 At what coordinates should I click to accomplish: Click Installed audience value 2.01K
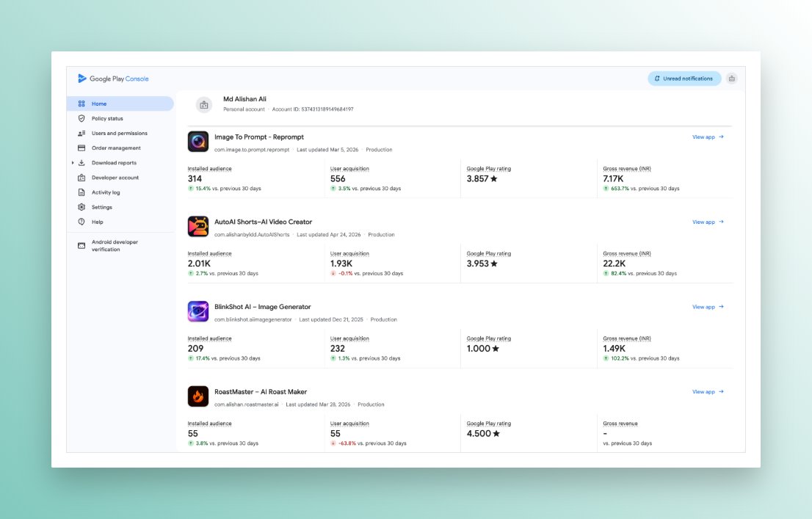199,264
